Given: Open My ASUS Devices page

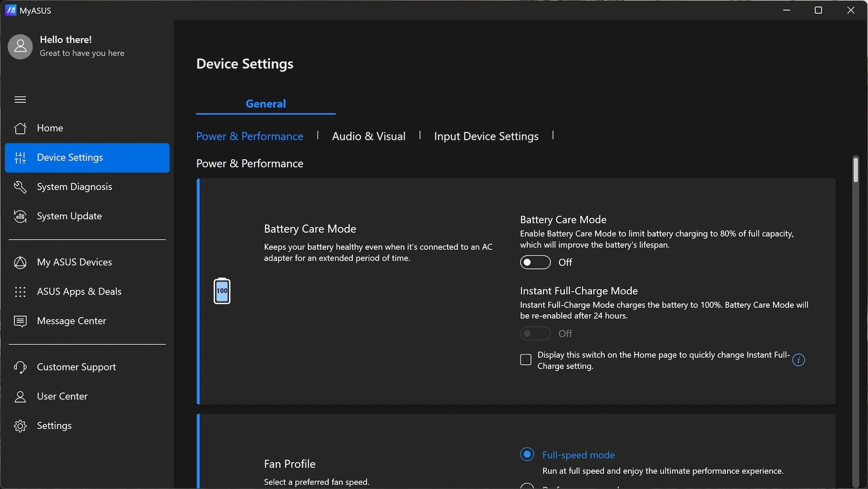Looking at the screenshot, I should (87, 262).
